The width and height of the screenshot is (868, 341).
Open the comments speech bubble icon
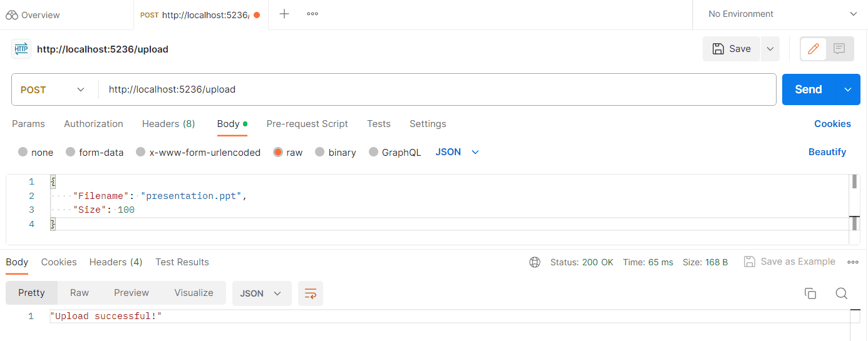click(840, 49)
